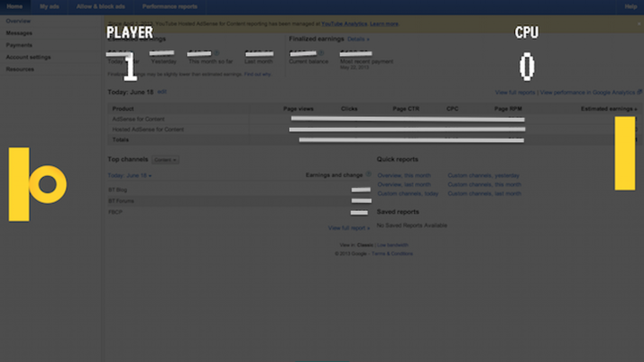Go to Account settings in sidebar
The height and width of the screenshot is (362, 644).
28,57
